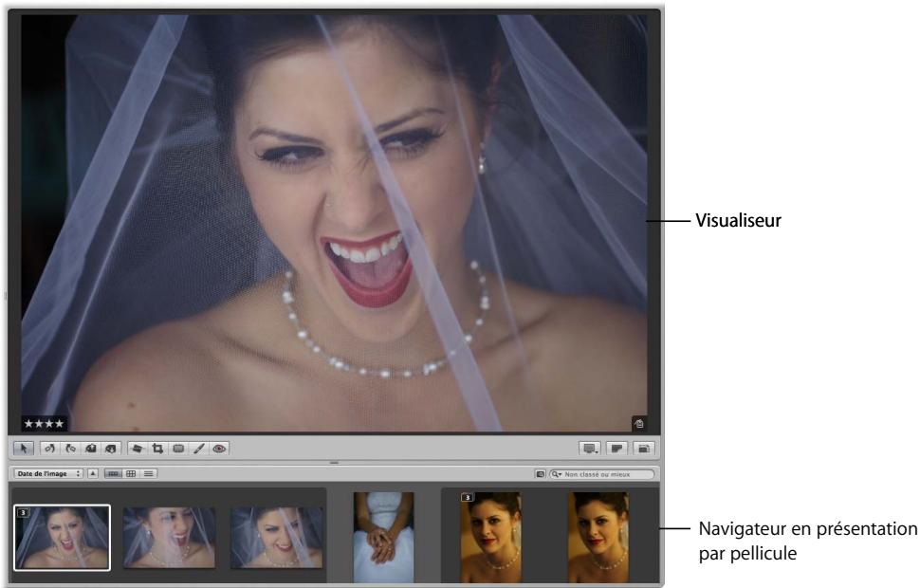
Task: Open the search field magnifier menu
Action: [556, 474]
